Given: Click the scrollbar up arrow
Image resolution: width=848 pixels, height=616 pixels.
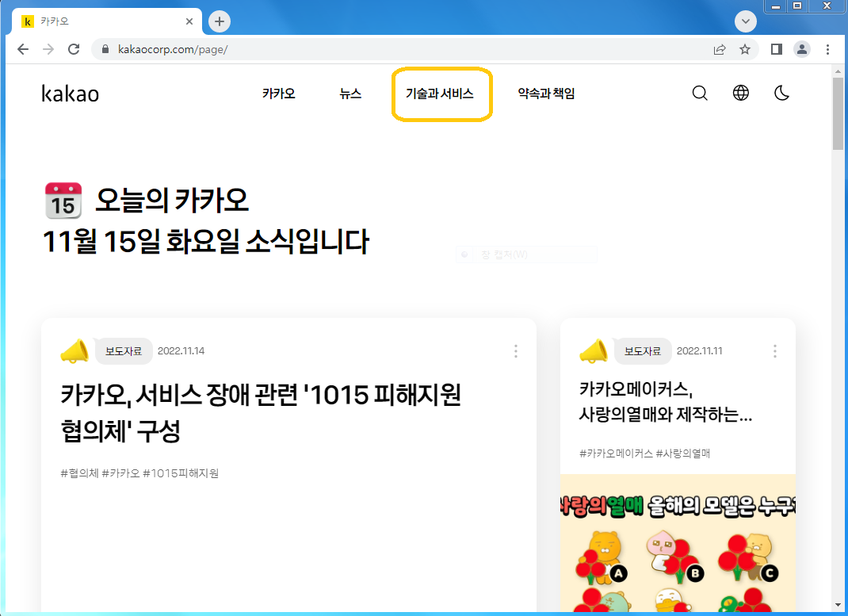Looking at the screenshot, I should (x=838, y=71).
